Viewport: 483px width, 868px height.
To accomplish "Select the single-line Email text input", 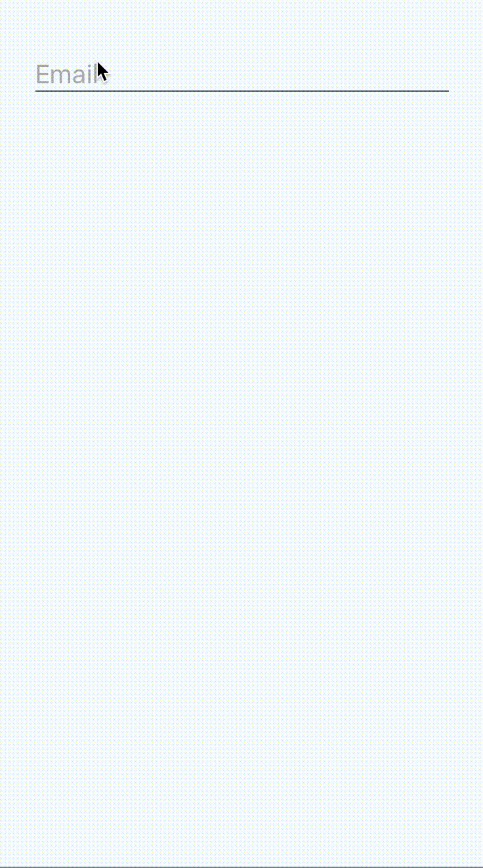I will (241, 75).
